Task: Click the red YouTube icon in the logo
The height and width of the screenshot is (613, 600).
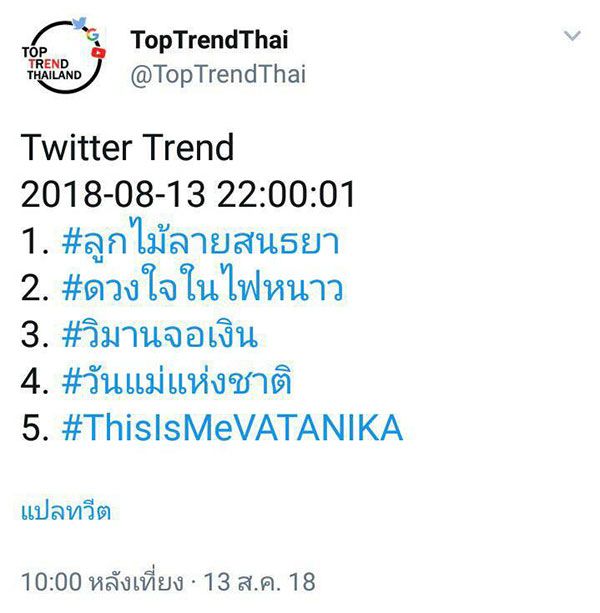Action: coord(98,51)
